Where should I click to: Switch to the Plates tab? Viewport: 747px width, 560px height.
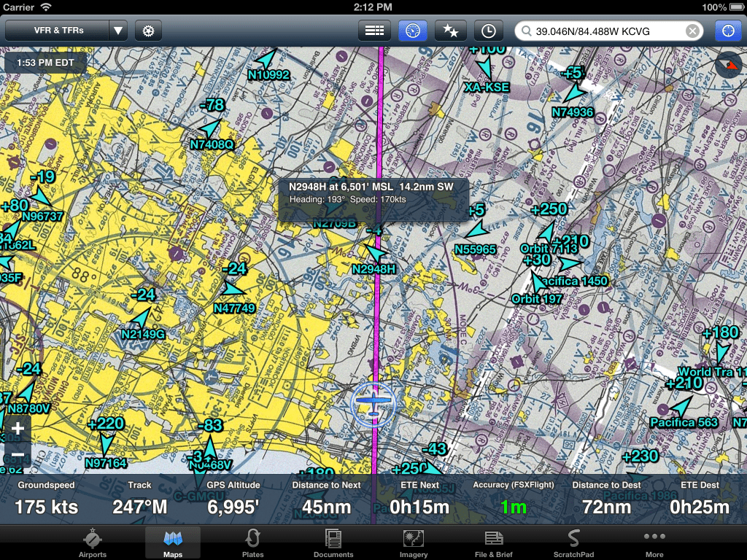pyautogui.click(x=252, y=542)
